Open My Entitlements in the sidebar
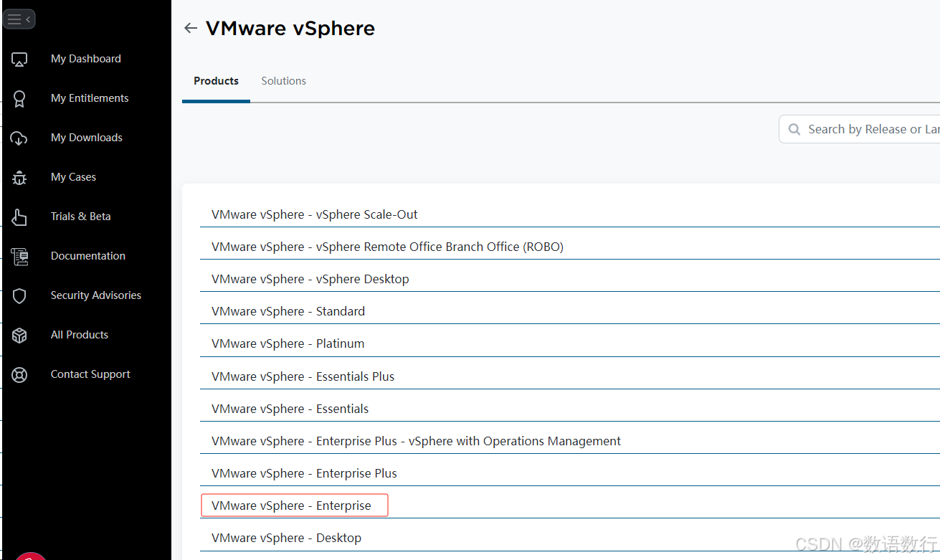Screen dimensions: 940x560 pyautogui.click(x=90, y=98)
